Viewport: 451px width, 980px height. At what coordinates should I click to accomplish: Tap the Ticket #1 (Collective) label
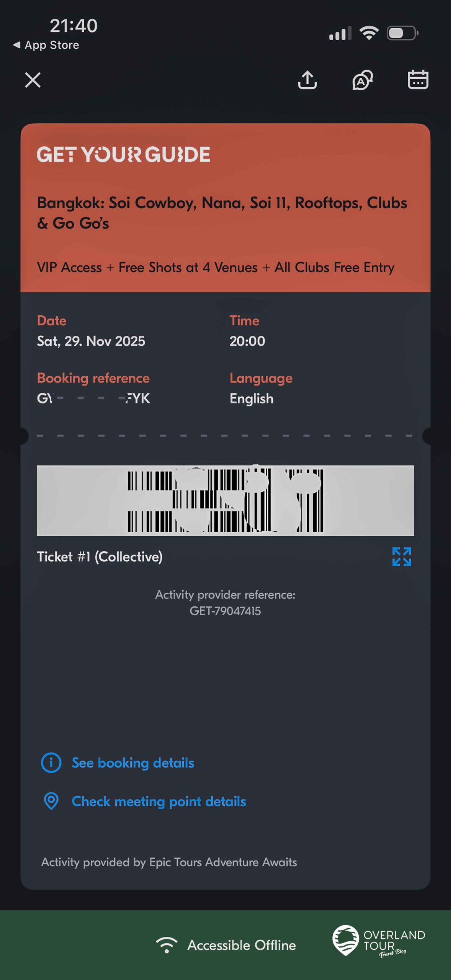point(100,557)
